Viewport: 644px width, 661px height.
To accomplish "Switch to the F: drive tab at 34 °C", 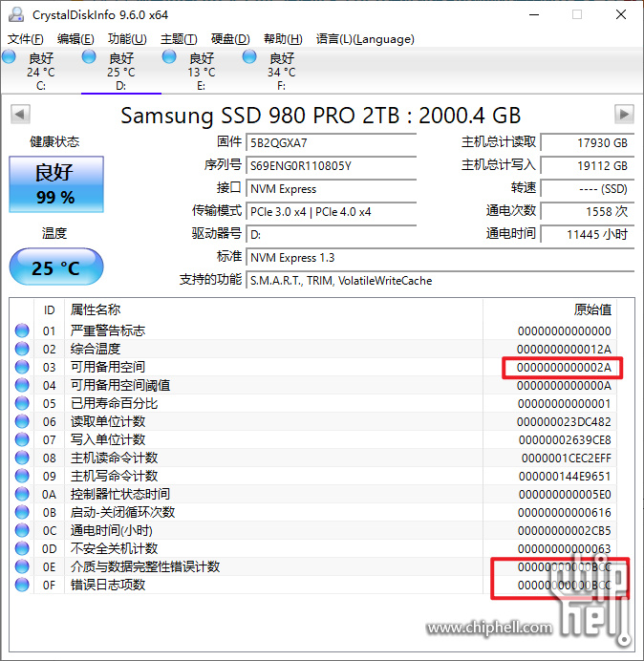I will [x=281, y=71].
